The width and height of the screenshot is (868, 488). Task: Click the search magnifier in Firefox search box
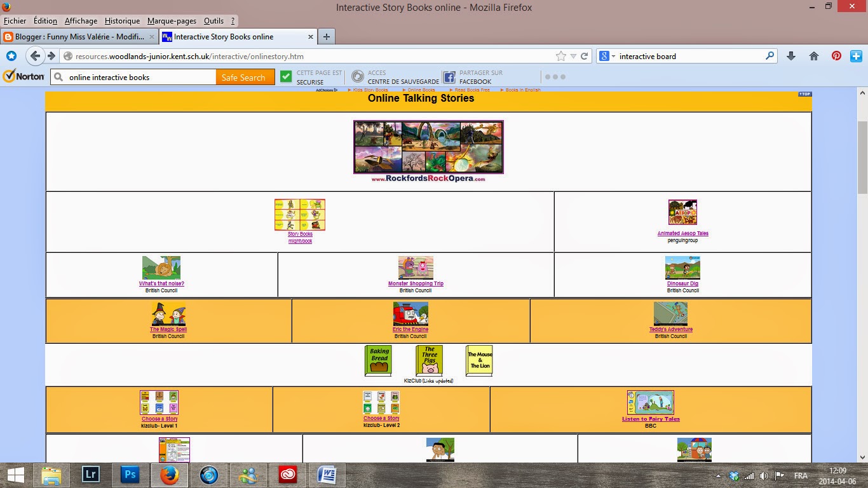click(x=770, y=56)
